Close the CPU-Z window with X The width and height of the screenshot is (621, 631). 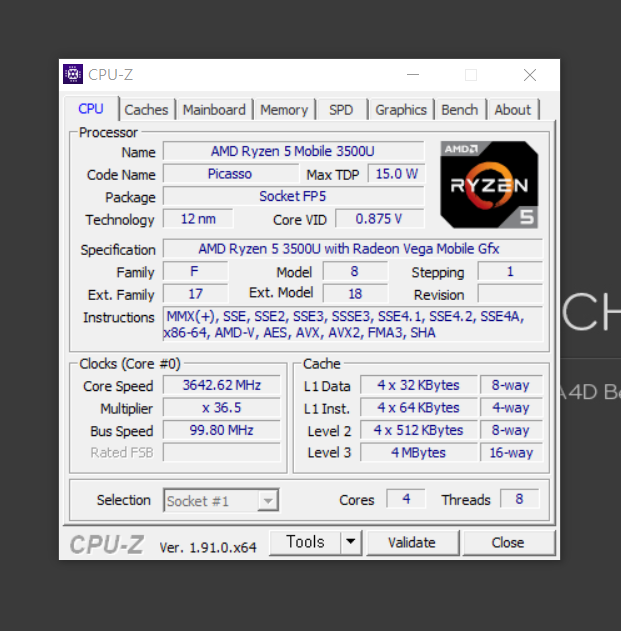click(530, 74)
